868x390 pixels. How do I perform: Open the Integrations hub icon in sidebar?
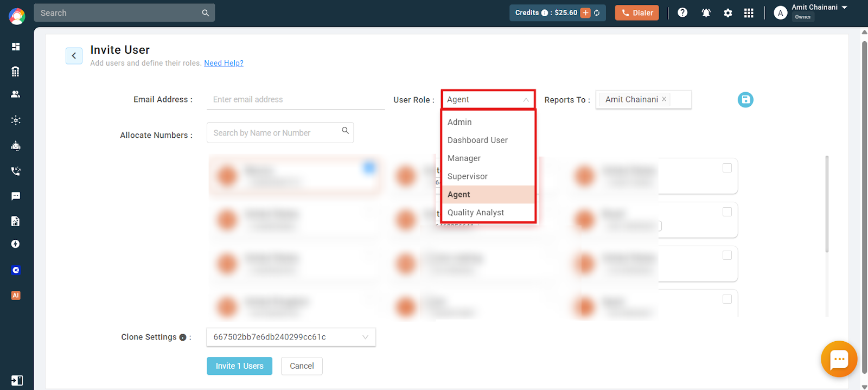pos(16,120)
